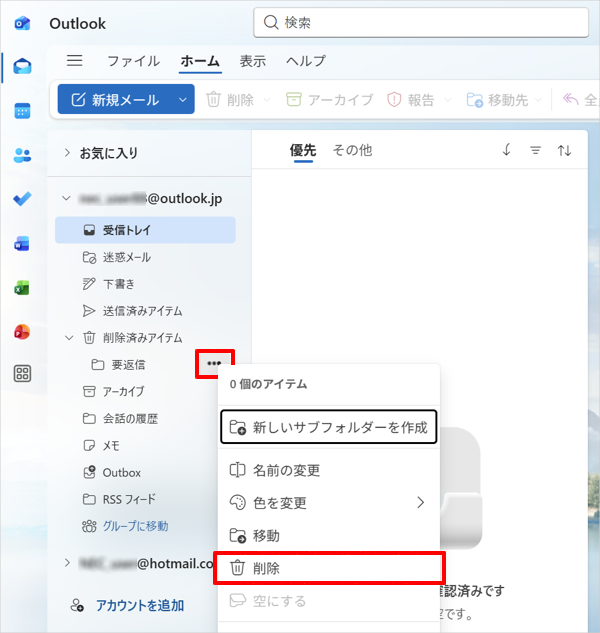This screenshot has height=633, width=600.
Task: Open the 表示 tab
Action: pos(253,61)
